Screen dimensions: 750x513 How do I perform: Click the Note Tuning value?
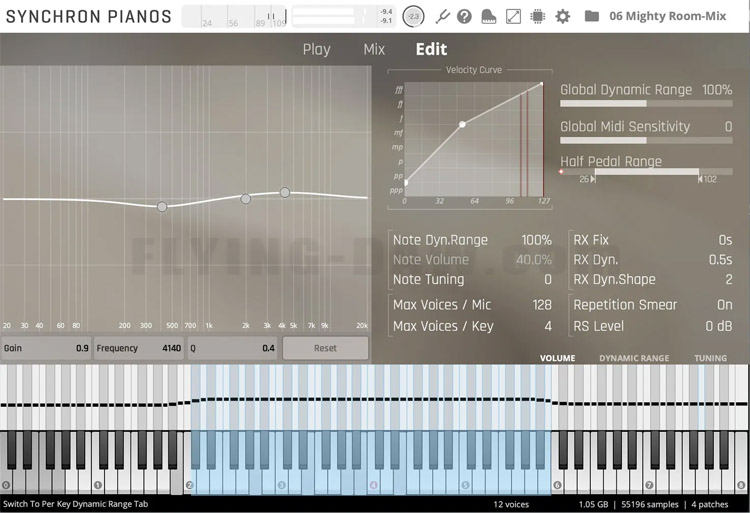pyautogui.click(x=548, y=279)
